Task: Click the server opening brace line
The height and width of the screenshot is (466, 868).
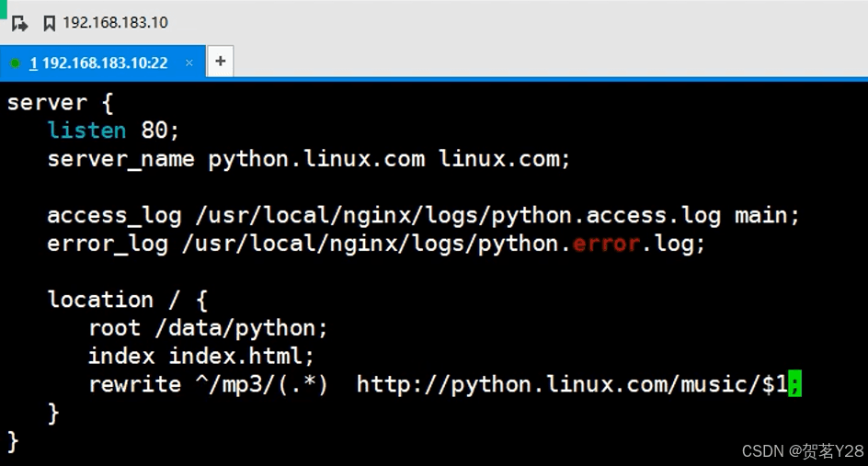Action: click(x=61, y=103)
